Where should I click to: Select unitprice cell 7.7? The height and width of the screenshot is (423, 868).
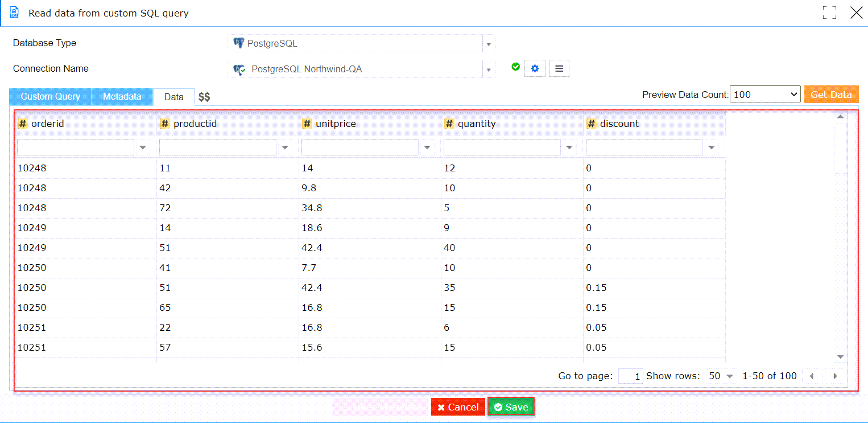click(x=370, y=268)
